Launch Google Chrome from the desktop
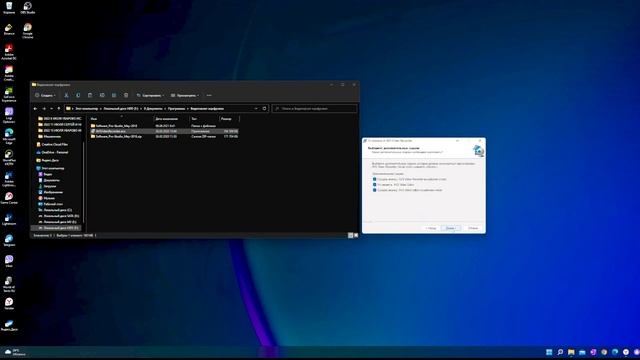 [27, 30]
